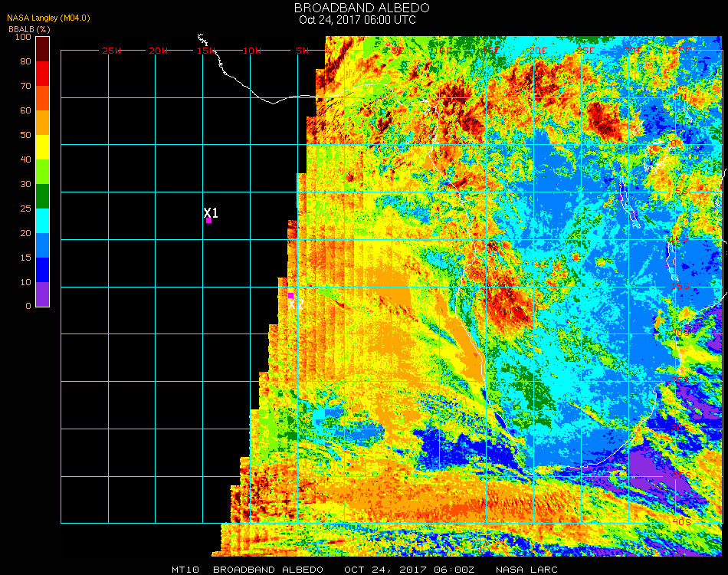
Task: Click the legend value '60'
Action: click(x=25, y=110)
